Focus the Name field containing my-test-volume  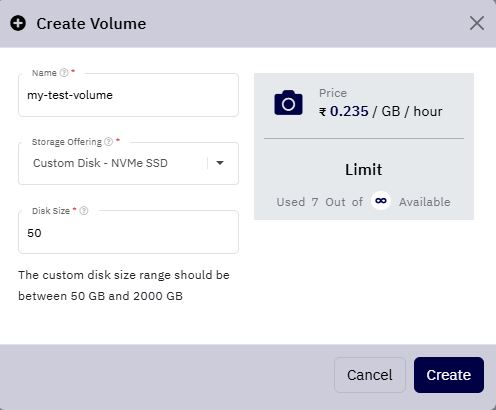point(128,95)
